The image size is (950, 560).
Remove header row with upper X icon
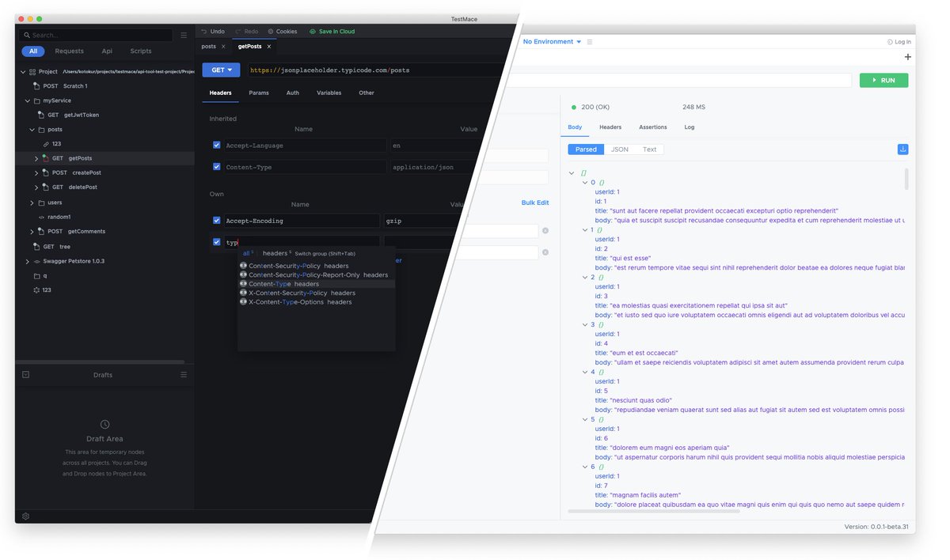[545, 231]
